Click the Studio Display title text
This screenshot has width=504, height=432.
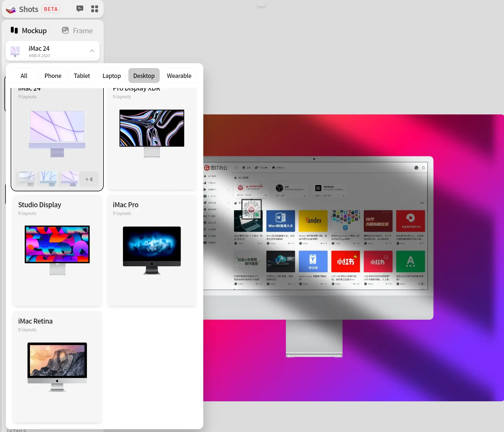(40, 205)
